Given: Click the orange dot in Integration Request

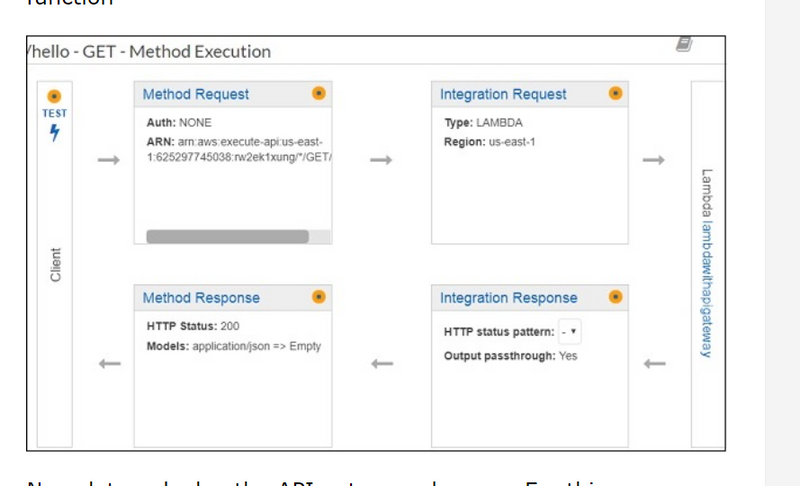Looking at the screenshot, I should coord(615,94).
